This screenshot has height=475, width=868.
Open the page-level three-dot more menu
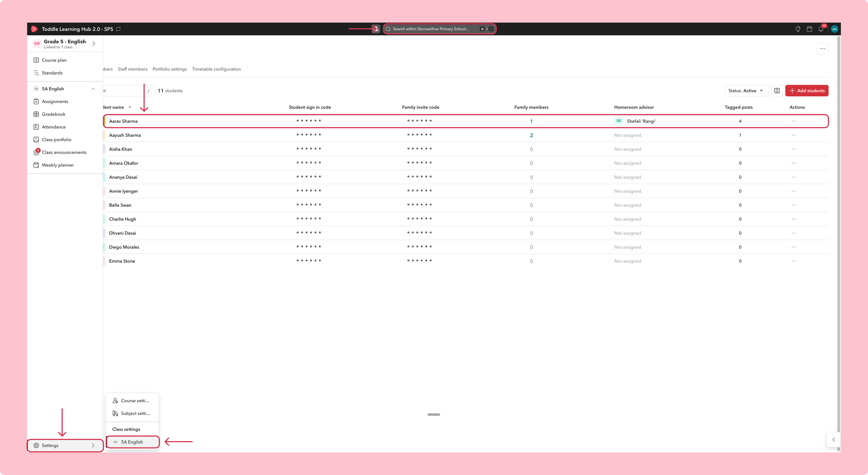click(823, 49)
